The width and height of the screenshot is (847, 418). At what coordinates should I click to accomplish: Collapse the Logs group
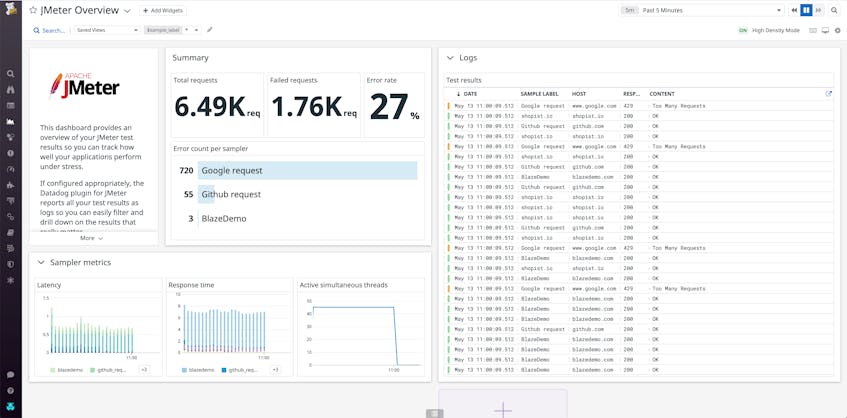pyautogui.click(x=450, y=58)
